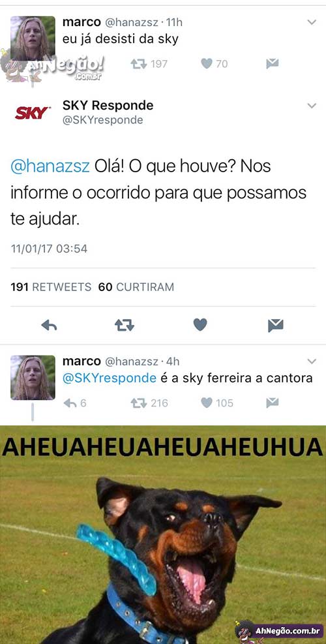The image size is (326, 644).
Task: Expand options chevron on first marco tweet
Action: pyautogui.click(x=312, y=22)
